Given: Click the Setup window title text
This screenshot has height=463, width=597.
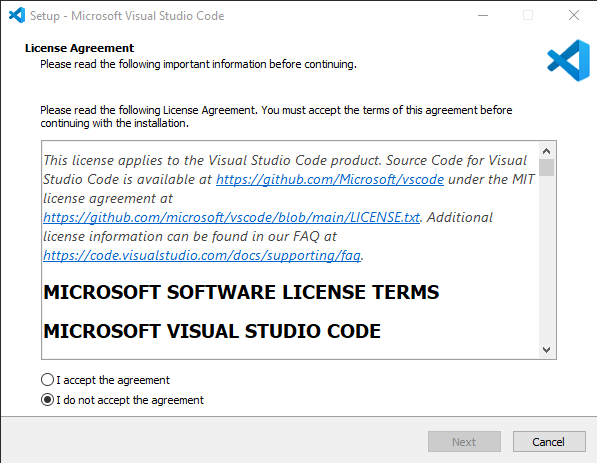Looking at the screenshot, I should pos(127,16).
